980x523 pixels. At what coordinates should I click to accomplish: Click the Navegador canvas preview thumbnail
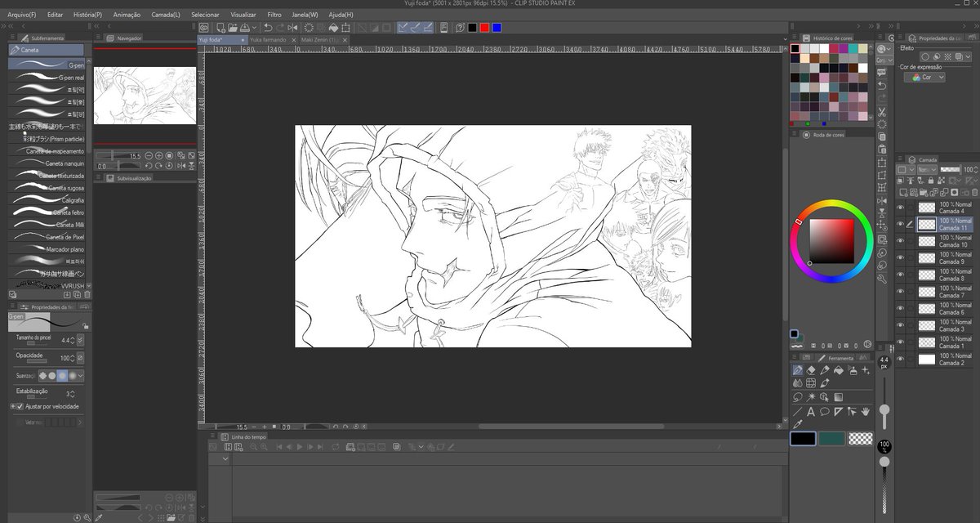point(145,96)
